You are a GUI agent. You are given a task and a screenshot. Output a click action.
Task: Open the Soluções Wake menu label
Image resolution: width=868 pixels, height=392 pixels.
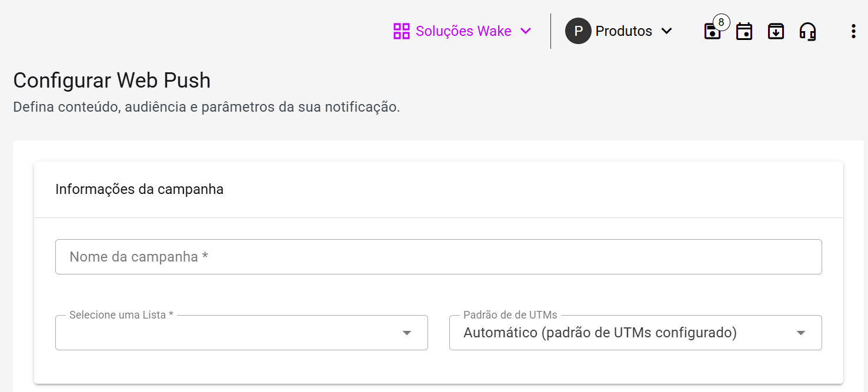(x=463, y=31)
